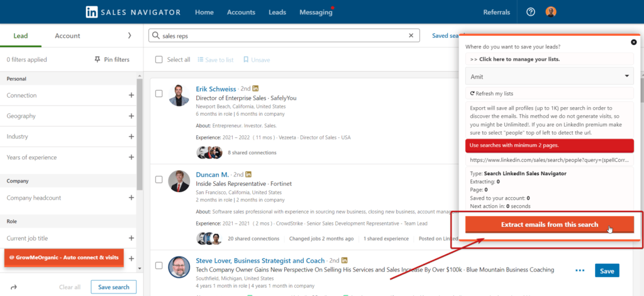Open the Leads menu
The height and width of the screenshot is (296, 644).
click(277, 13)
